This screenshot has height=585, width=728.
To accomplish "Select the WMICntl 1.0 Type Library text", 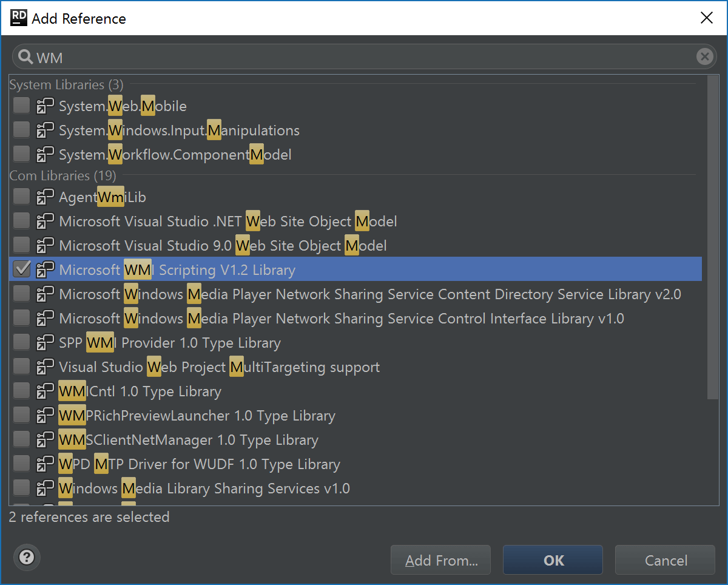I will tap(140, 391).
